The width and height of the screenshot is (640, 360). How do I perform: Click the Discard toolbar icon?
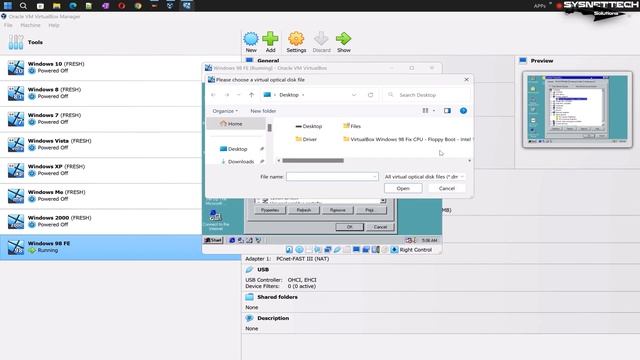[x=321, y=42]
